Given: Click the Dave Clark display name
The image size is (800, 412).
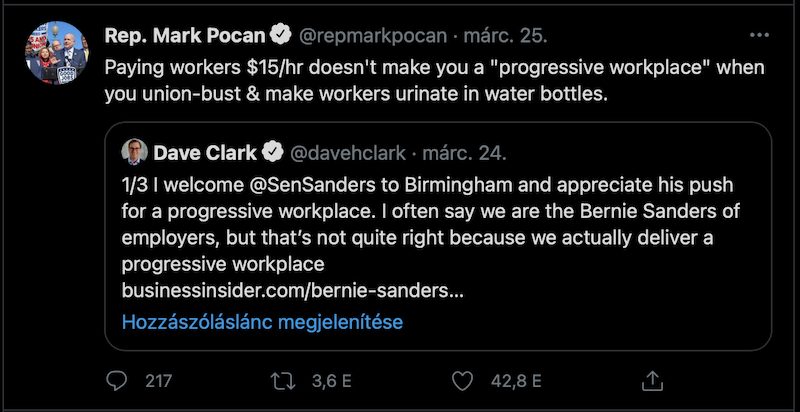Looking at the screenshot, I should 206,152.
